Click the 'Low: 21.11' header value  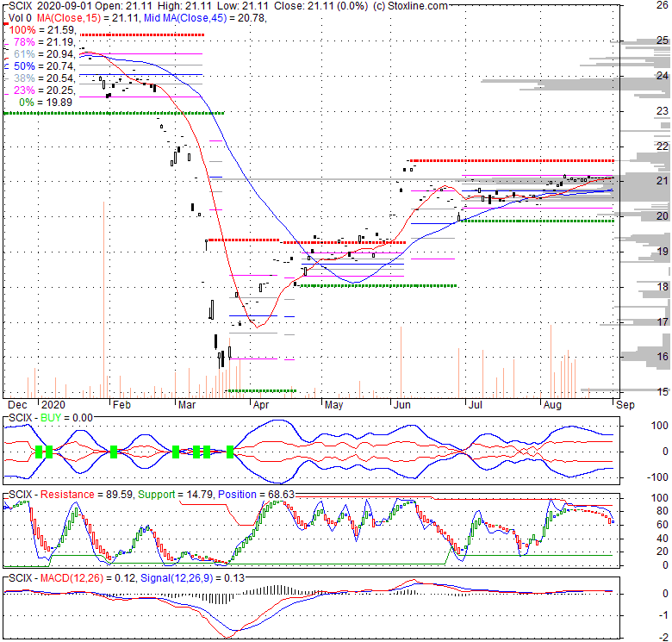pyautogui.click(x=242, y=6)
